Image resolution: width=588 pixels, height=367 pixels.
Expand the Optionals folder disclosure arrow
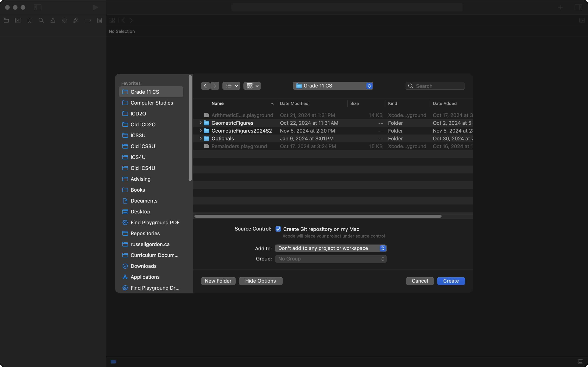tap(200, 139)
